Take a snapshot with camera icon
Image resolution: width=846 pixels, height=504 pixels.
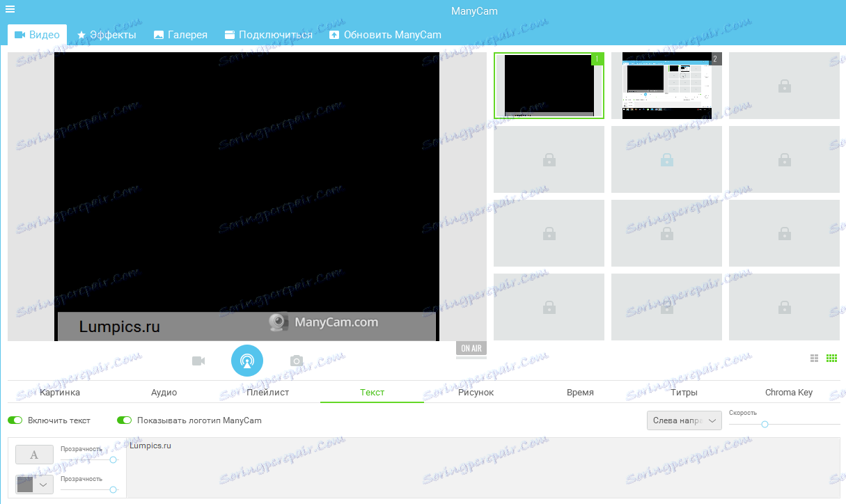(x=297, y=361)
